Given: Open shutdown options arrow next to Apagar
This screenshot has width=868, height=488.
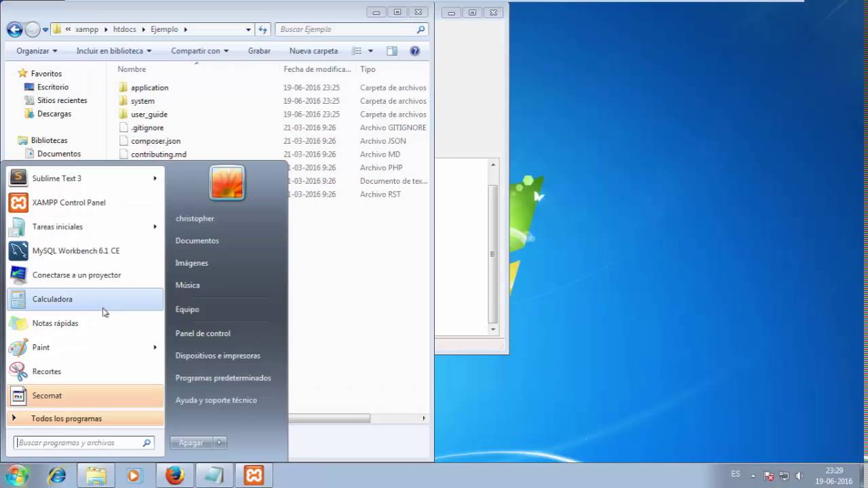Looking at the screenshot, I should pos(218,443).
